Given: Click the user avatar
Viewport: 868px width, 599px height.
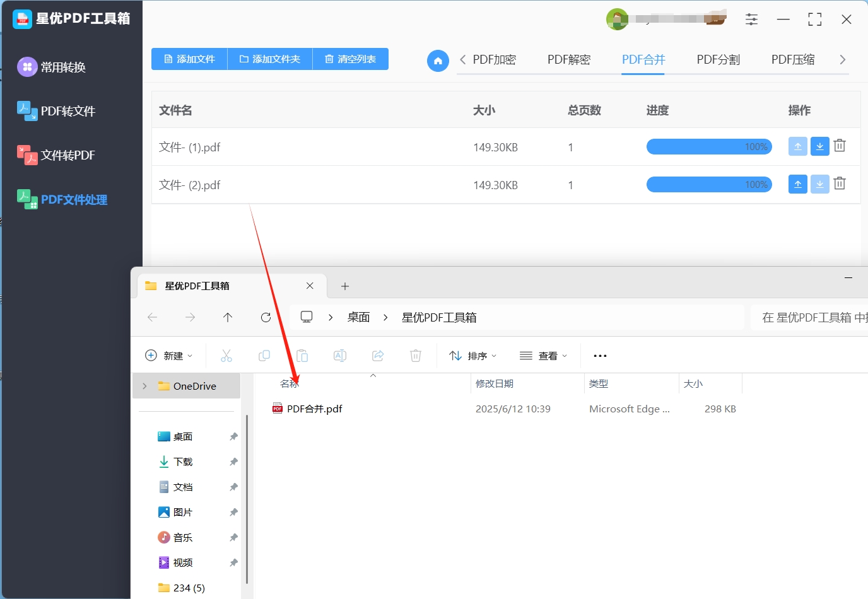Looking at the screenshot, I should pos(617,19).
